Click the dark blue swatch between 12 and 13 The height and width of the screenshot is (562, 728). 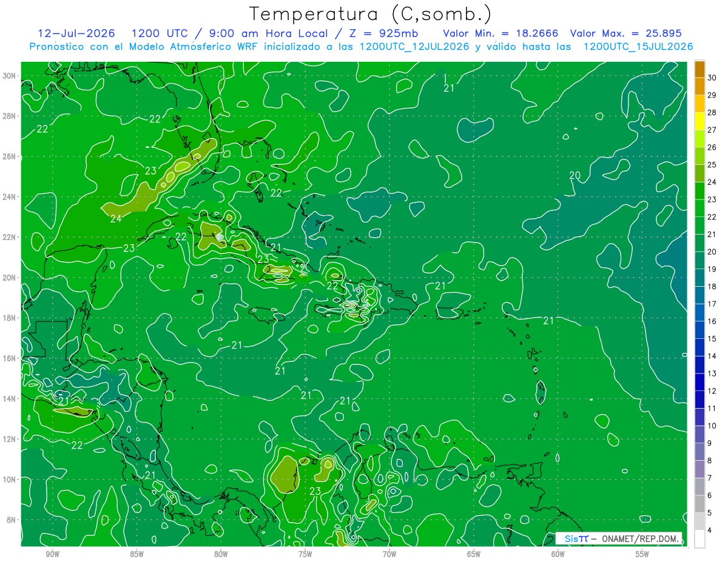(x=699, y=383)
